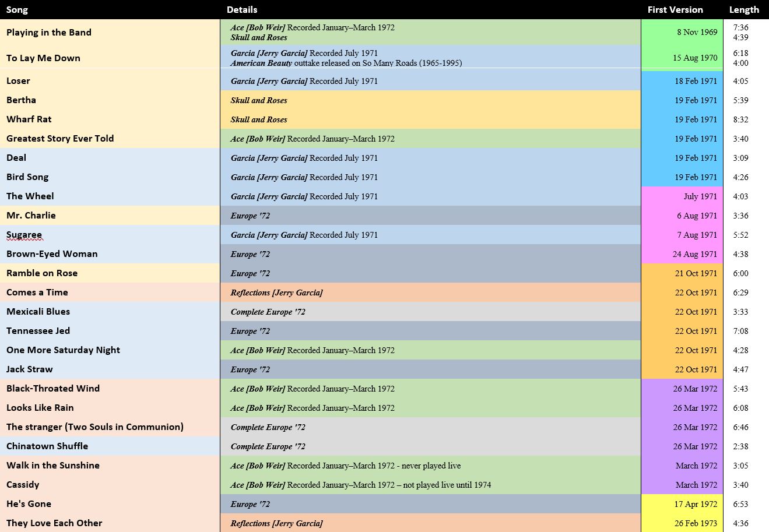Click the 4:47 length cell

(x=746, y=369)
